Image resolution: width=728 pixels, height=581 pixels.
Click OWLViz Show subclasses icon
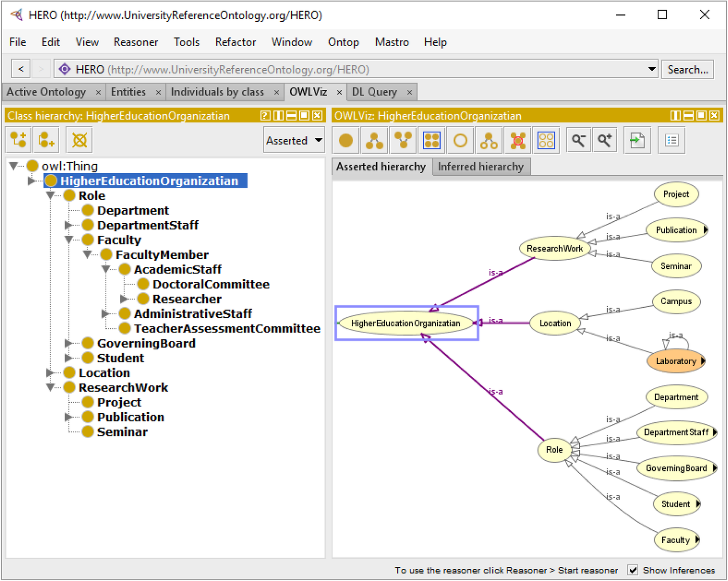[x=374, y=140]
